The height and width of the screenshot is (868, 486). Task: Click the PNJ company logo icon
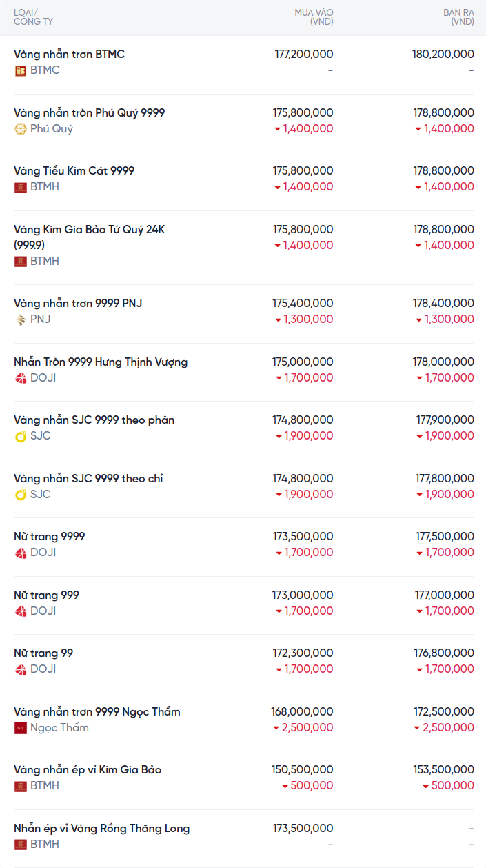pos(21,319)
